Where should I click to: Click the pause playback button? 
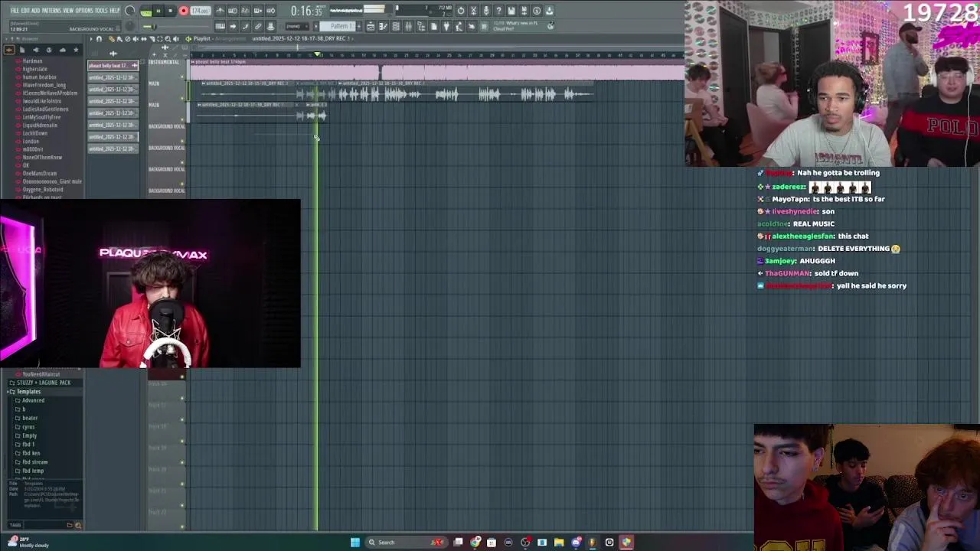(x=158, y=11)
